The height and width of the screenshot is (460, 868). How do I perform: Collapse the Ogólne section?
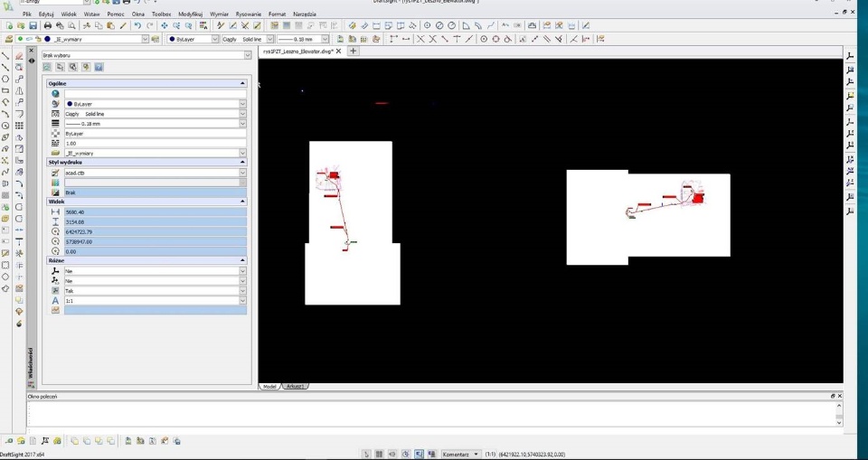point(242,83)
